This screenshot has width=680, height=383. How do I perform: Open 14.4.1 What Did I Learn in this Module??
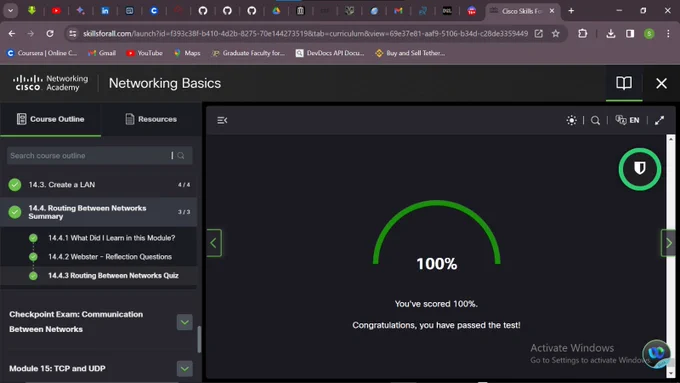point(111,238)
